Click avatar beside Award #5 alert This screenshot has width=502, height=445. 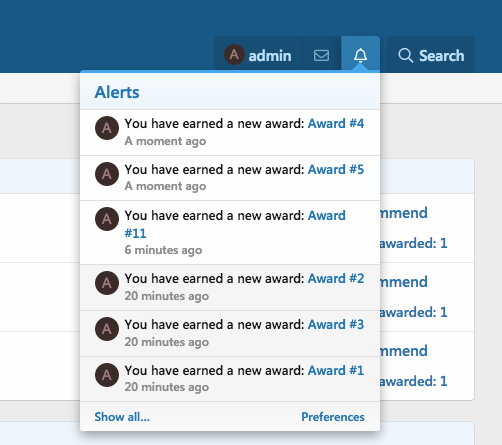[107, 174]
